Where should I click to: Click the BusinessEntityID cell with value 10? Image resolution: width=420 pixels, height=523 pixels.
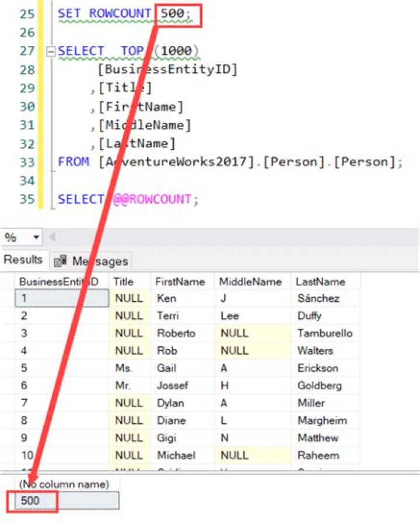(62, 455)
